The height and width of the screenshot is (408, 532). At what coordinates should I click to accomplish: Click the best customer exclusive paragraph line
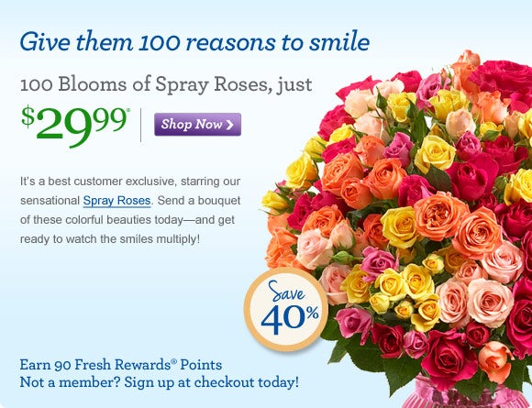(x=130, y=182)
